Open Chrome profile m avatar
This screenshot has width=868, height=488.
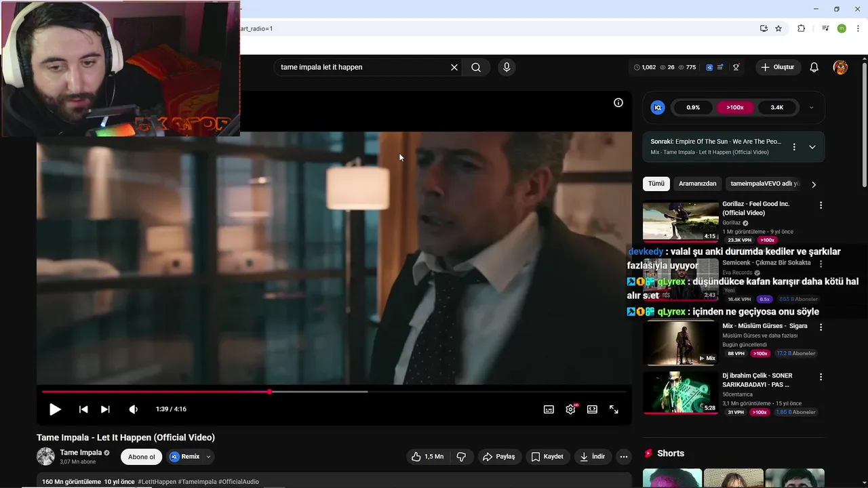pyautogui.click(x=842, y=28)
